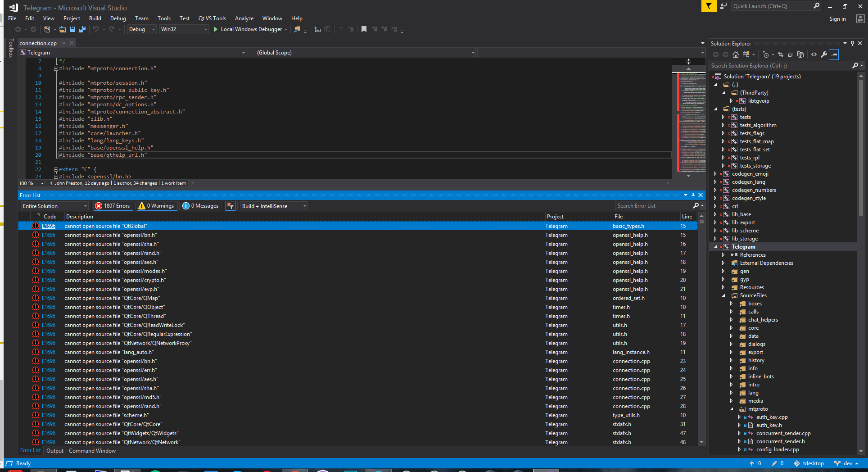Screen dimensions: 868x472
Task: Switch to the Output tab
Action: click(54, 450)
